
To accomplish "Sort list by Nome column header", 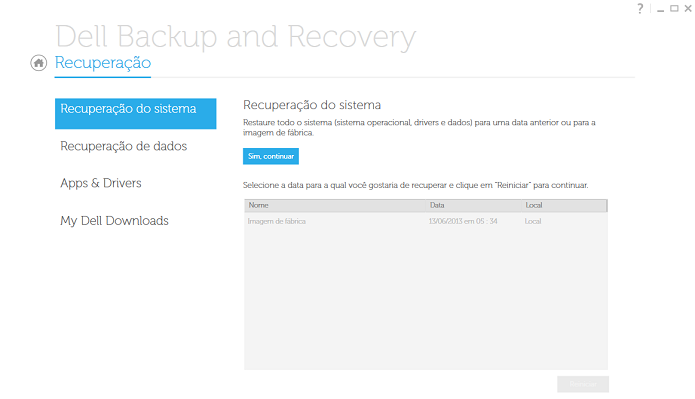I will click(335, 205).
